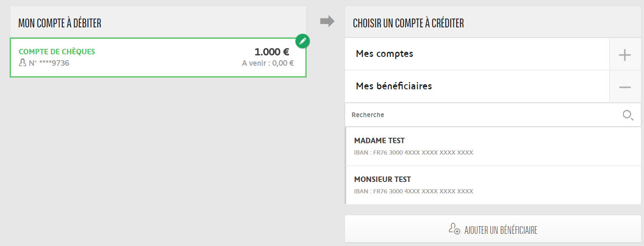Click into the Recherche search field
The height and width of the screenshot is (246, 644).
[480, 115]
